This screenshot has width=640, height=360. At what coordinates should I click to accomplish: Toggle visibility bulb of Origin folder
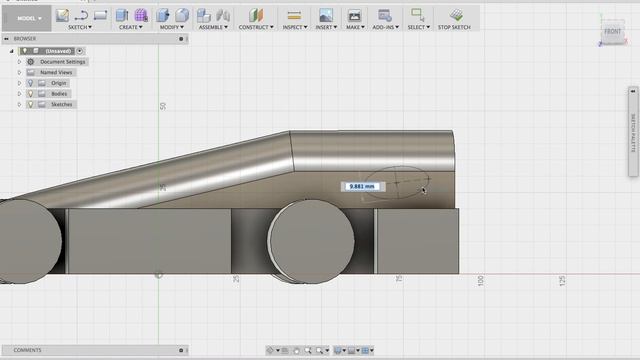(x=30, y=83)
